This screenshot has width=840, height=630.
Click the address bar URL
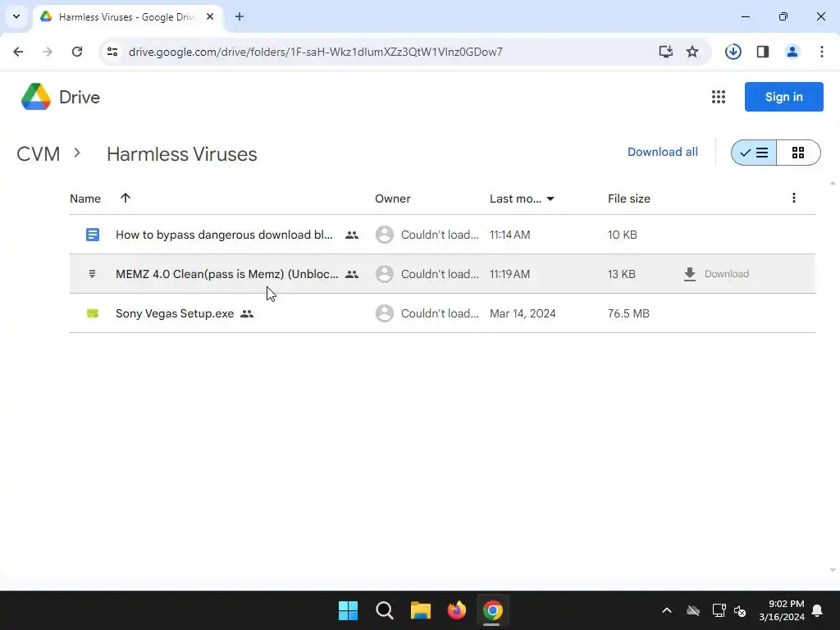316,52
